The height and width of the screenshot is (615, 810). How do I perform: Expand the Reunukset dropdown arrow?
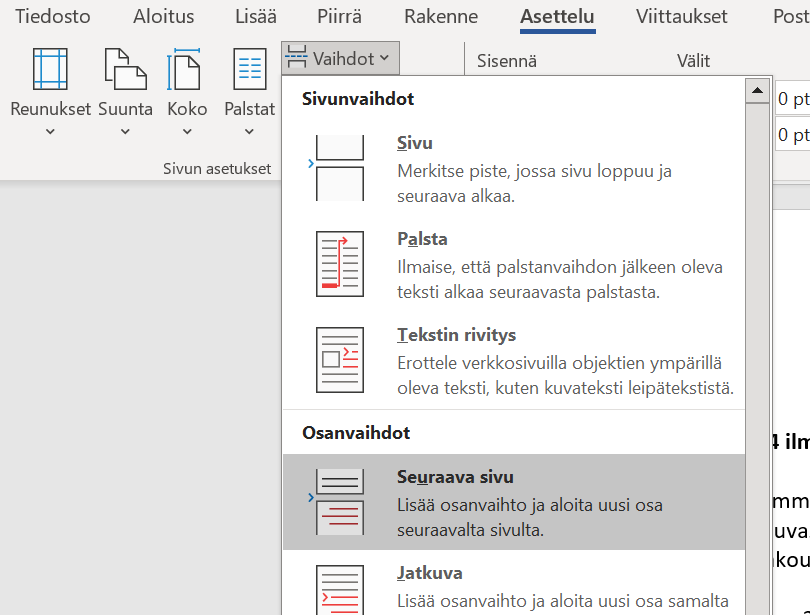[50, 130]
